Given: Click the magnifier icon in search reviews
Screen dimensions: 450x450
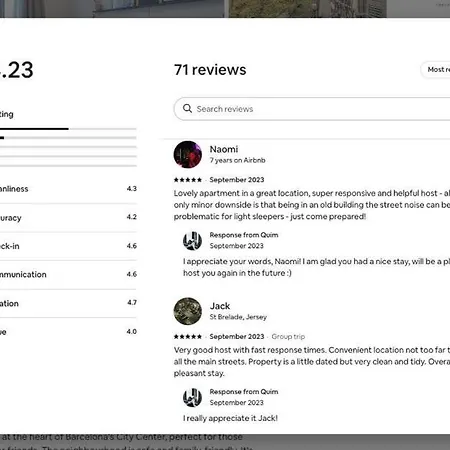Looking at the screenshot, I should tap(187, 108).
